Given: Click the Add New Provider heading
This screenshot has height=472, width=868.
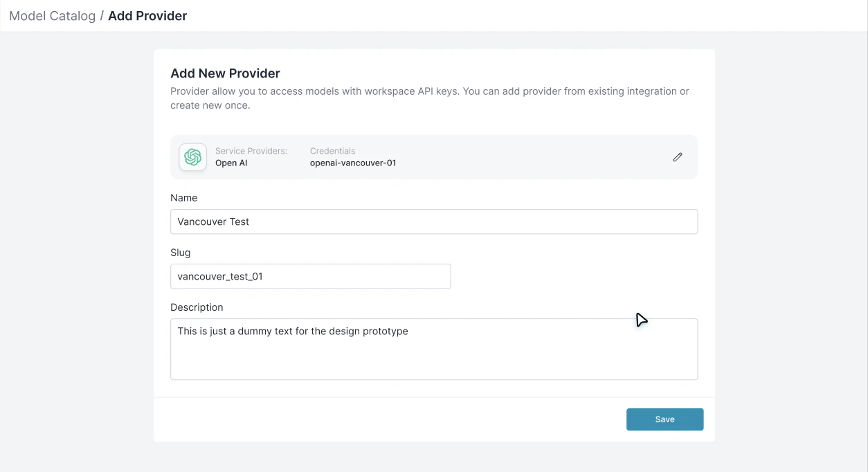Looking at the screenshot, I should [225, 73].
